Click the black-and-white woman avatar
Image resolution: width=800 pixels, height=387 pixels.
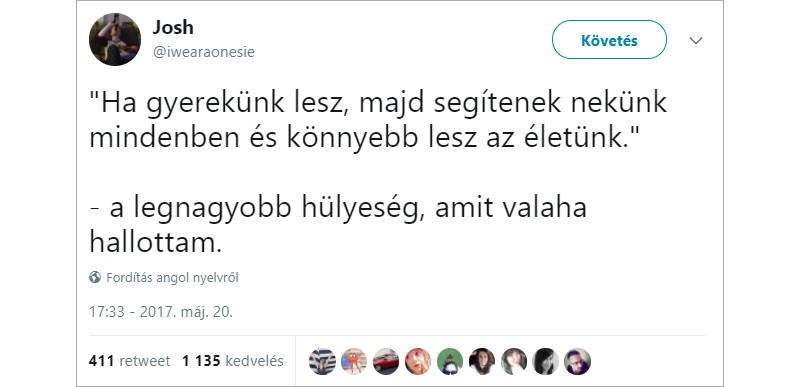(545, 362)
